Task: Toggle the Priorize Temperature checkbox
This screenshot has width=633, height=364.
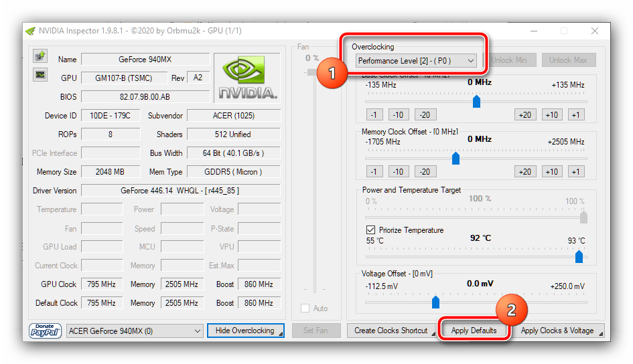Action: (370, 230)
